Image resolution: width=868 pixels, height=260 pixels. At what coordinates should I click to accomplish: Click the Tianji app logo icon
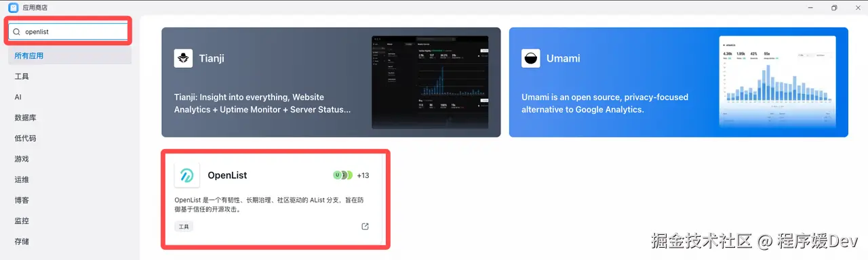tap(183, 58)
